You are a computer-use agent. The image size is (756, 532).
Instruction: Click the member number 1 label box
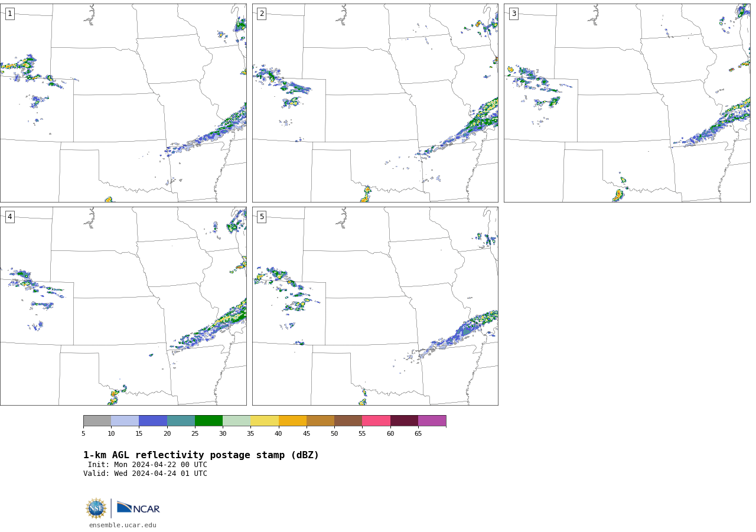click(x=9, y=14)
